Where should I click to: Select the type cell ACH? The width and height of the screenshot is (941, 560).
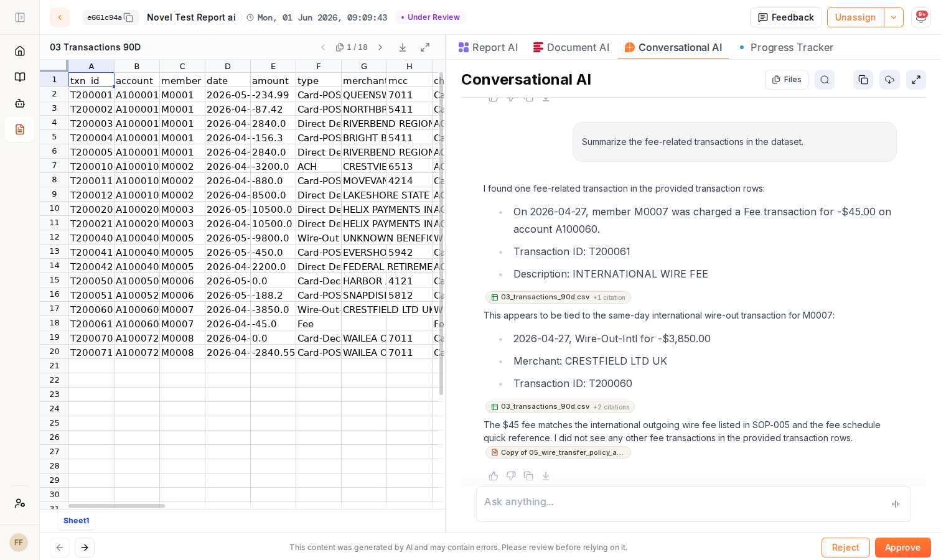click(319, 166)
